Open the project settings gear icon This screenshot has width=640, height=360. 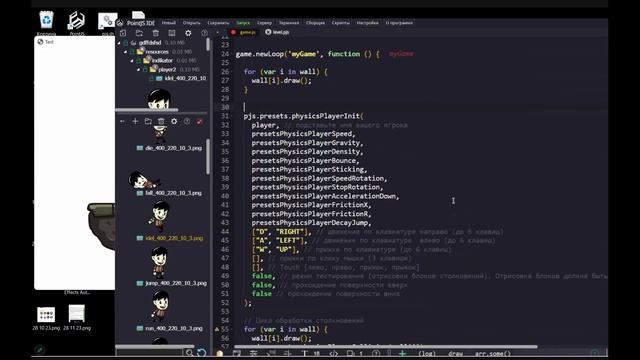188,33
